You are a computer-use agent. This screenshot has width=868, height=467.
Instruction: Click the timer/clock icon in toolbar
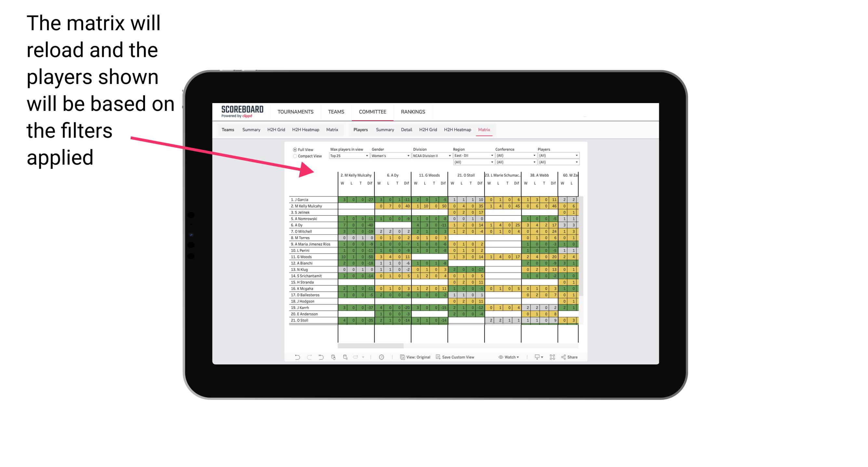click(x=382, y=358)
